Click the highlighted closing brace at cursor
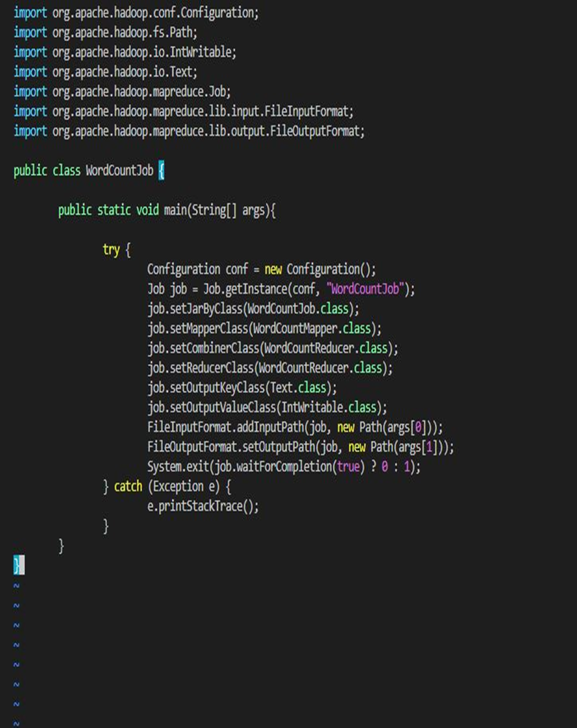 (17, 565)
